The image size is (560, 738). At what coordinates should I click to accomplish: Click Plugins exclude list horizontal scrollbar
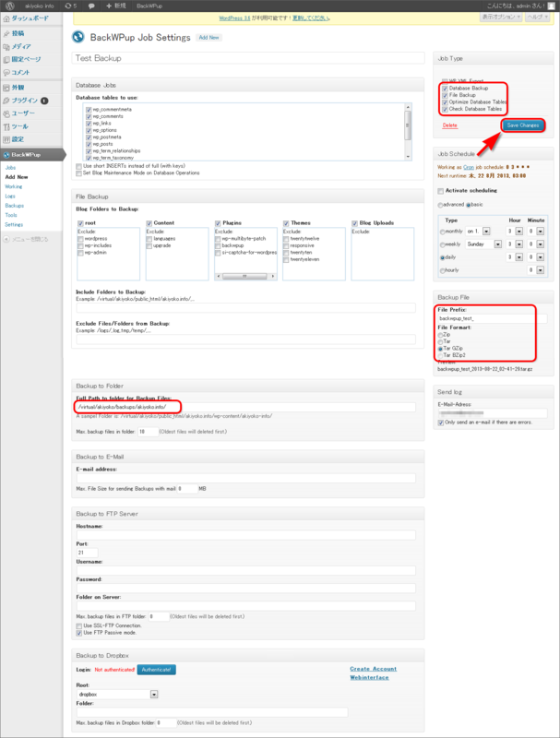245,276
